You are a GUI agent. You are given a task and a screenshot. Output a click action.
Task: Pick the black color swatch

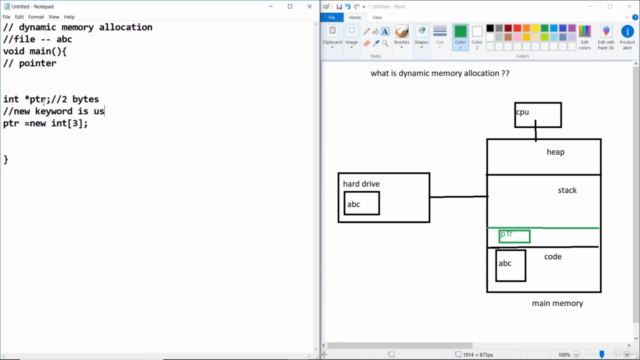tap(490, 28)
